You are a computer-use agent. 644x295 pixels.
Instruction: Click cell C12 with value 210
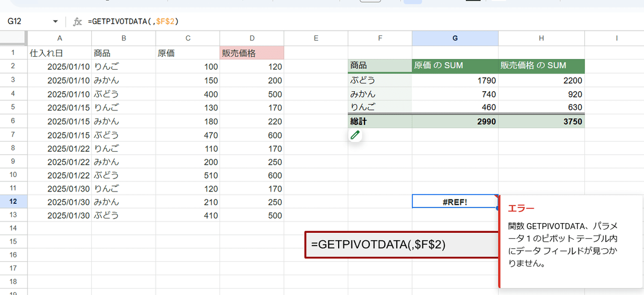click(188, 202)
